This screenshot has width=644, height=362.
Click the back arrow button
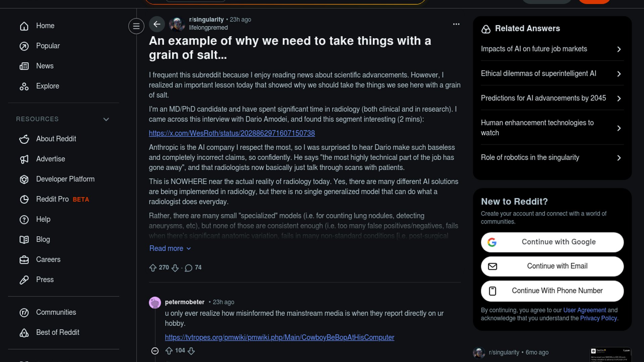click(157, 24)
